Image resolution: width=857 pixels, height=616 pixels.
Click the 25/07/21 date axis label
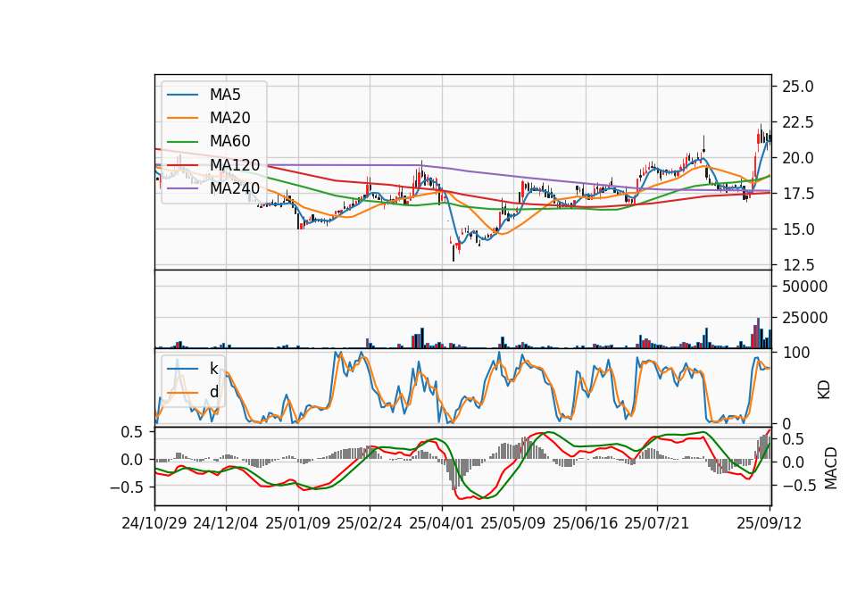point(657,523)
